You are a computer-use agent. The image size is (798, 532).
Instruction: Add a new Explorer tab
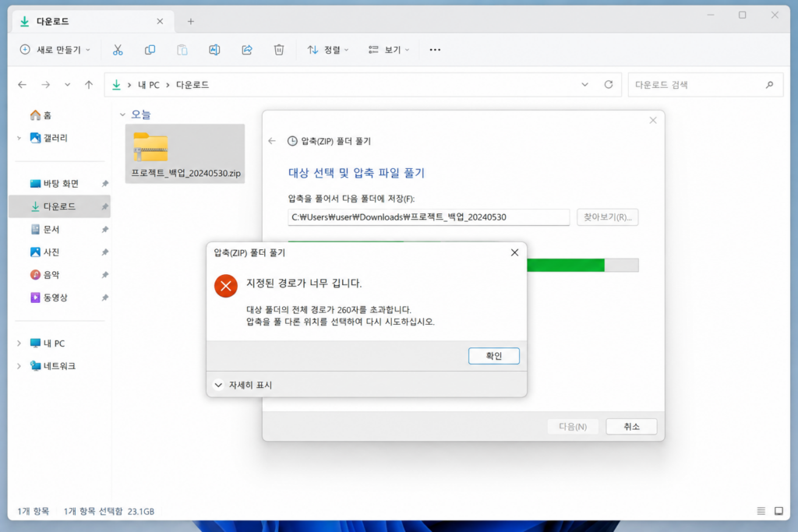pyautogui.click(x=190, y=21)
